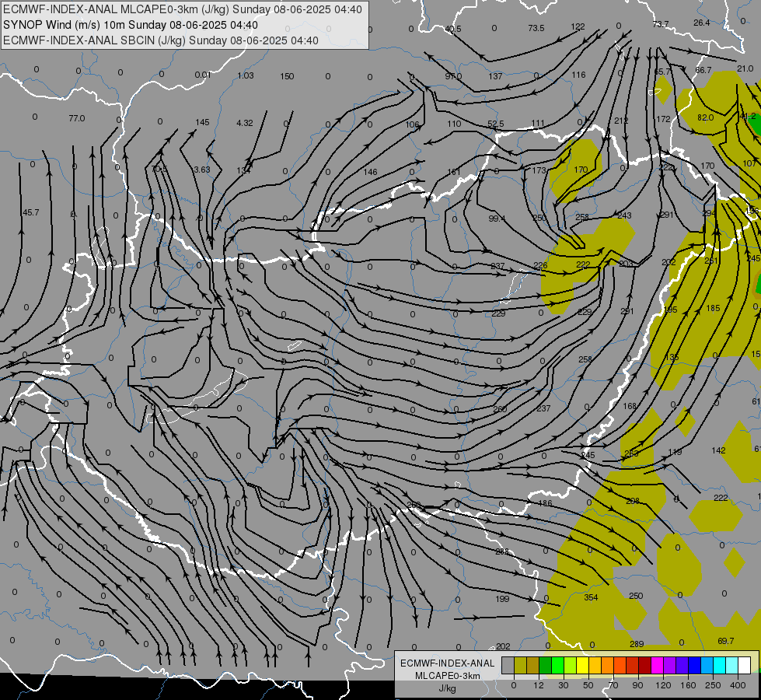Viewport: 761px width, 700px height.
Task: Click the map value 226
Action: (x=540, y=265)
